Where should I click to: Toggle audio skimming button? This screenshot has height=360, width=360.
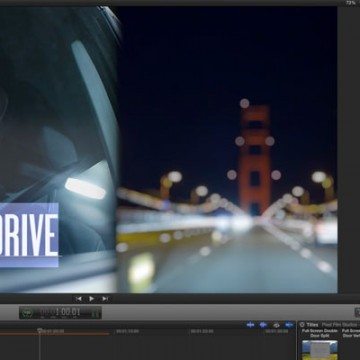click(263, 325)
